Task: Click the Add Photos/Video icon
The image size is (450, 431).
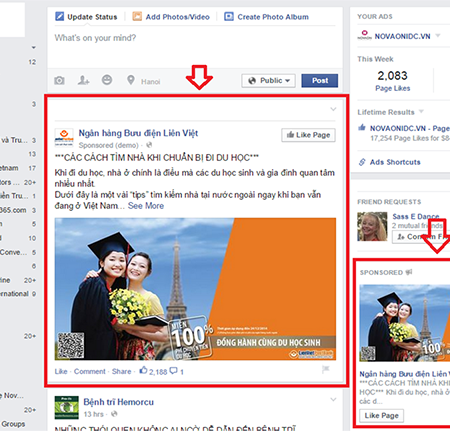Action: click(137, 16)
